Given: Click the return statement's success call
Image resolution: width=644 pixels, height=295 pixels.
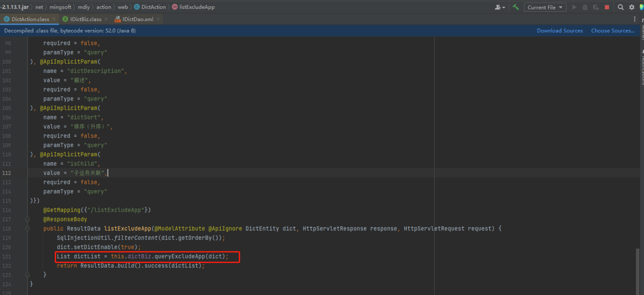Looking at the screenshot, I should coord(156,266).
